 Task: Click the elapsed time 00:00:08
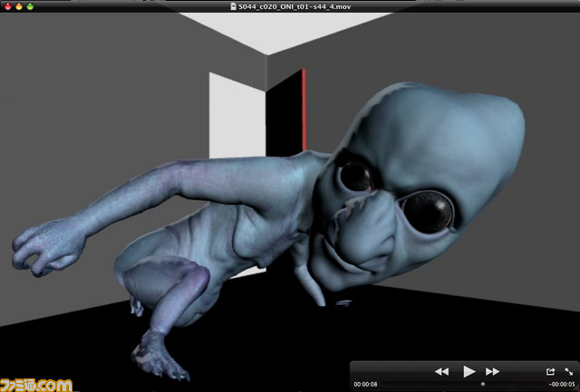365,385
